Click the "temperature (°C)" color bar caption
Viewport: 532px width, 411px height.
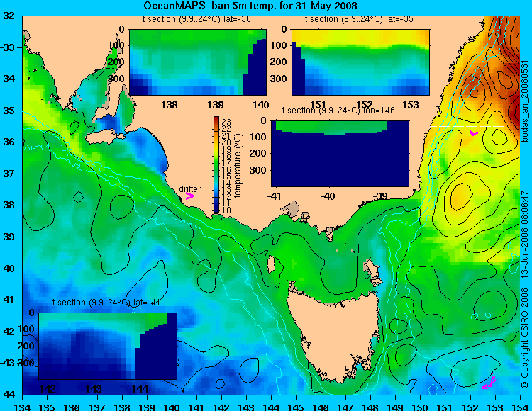(238, 165)
